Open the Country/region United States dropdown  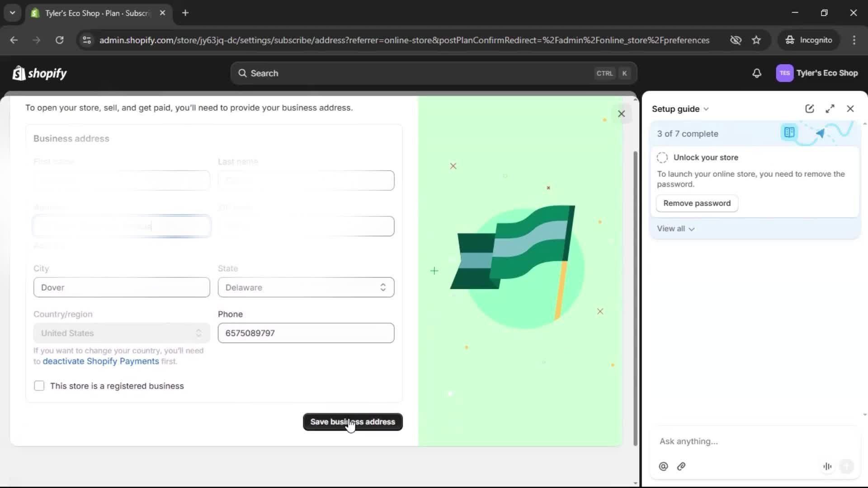(x=121, y=333)
